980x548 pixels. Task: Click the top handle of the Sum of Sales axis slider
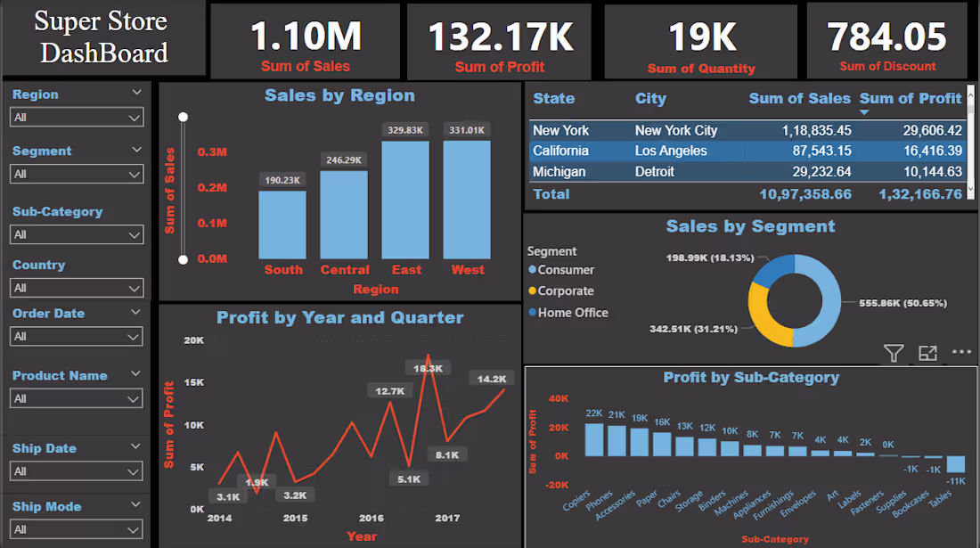[184, 116]
